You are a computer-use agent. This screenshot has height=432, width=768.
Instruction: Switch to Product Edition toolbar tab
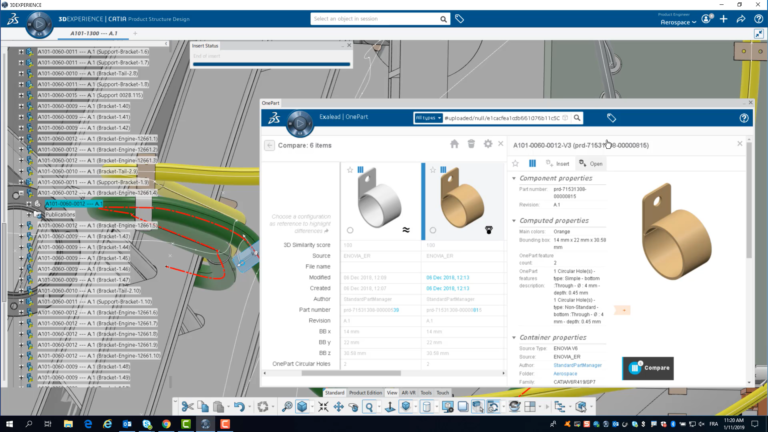point(365,393)
